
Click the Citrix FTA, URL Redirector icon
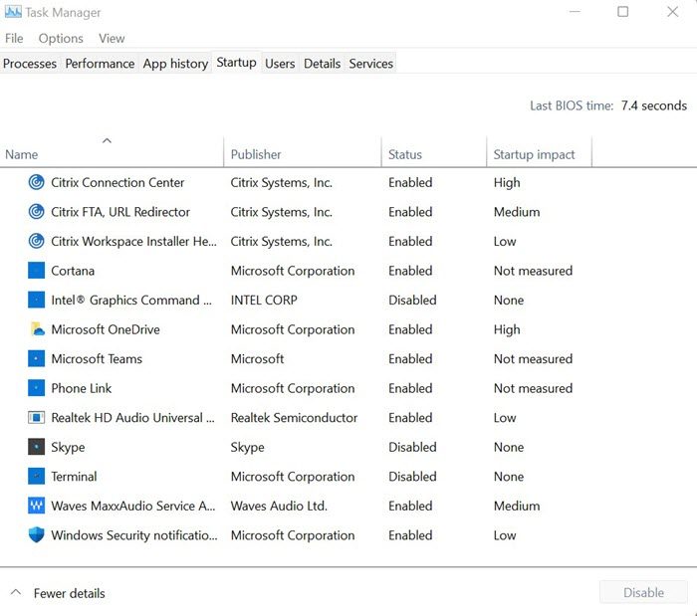pos(37,211)
